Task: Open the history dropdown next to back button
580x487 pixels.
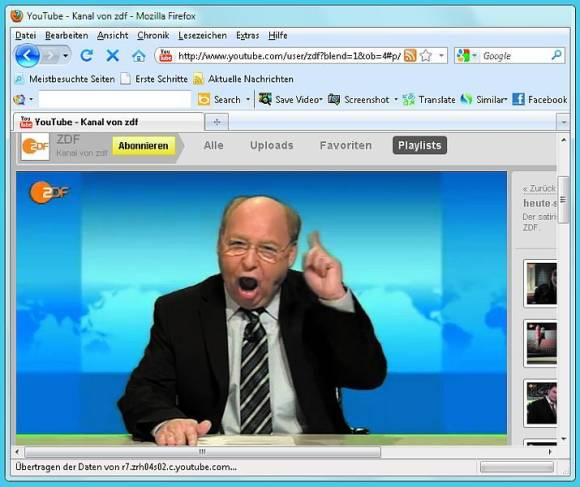Action: coord(65,56)
